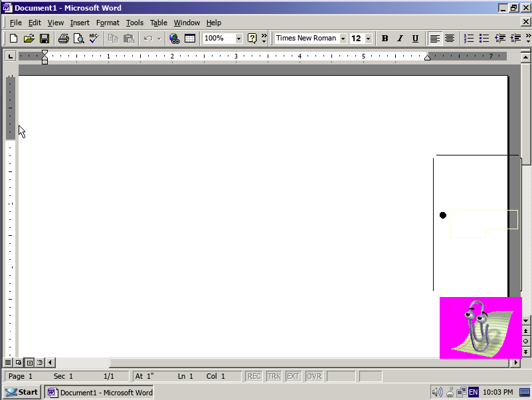Expand the 100% zoom dropdown
Image resolution: width=532 pixels, height=400 pixels.
(x=239, y=39)
